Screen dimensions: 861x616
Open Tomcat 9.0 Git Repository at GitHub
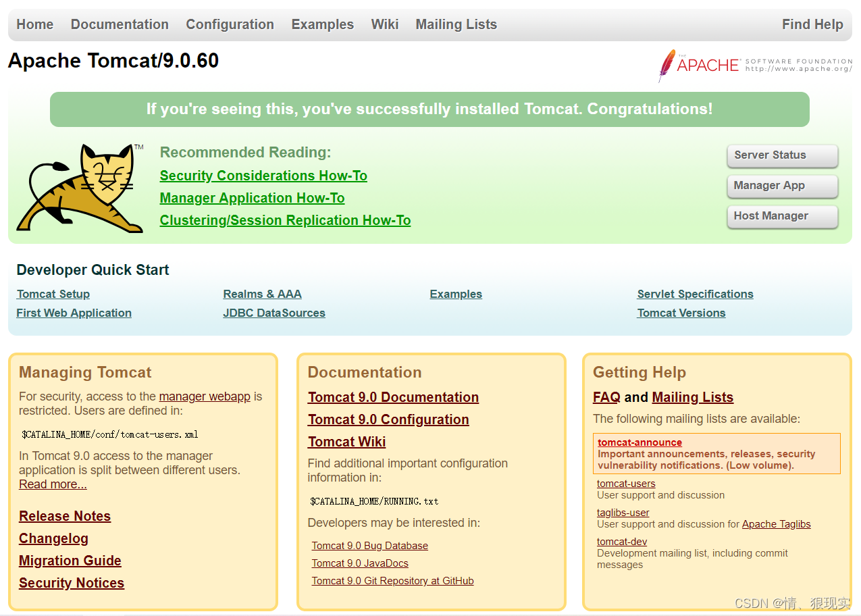click(393, 581)
